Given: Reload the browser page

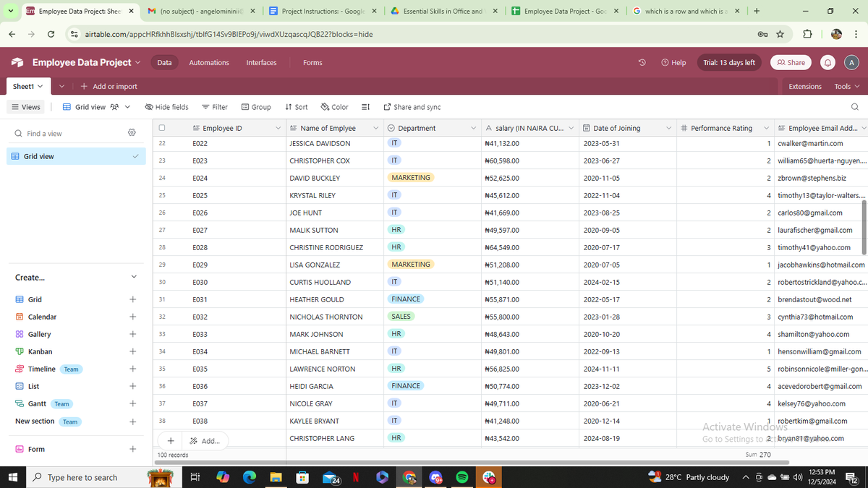Looking at the screenshot, I should (x=51, y=34).
